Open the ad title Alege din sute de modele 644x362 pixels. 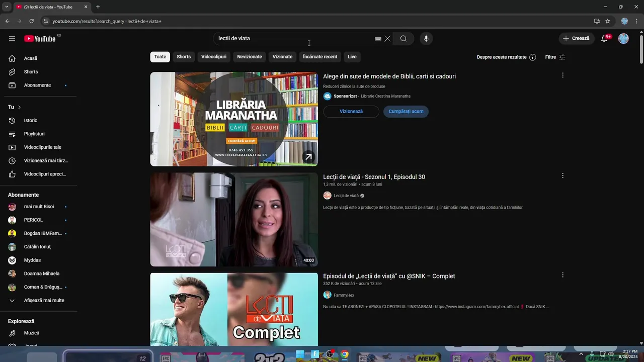pyautogui.click(x=389, y=76)
